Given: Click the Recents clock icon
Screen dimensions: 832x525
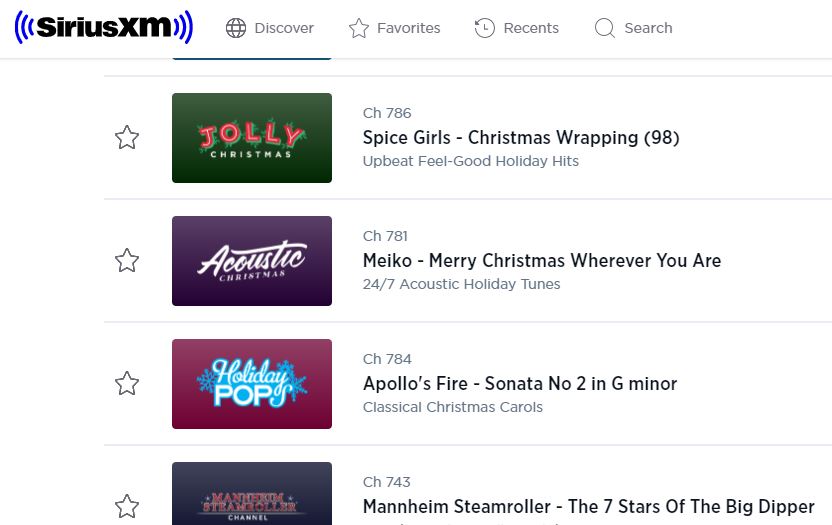Looking at the screenshot, I should [484, 28].
